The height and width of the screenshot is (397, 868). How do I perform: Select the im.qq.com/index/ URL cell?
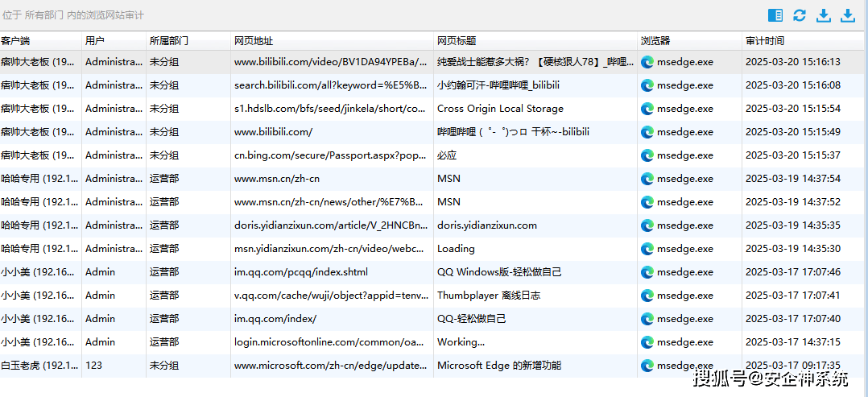coord(332,319)
